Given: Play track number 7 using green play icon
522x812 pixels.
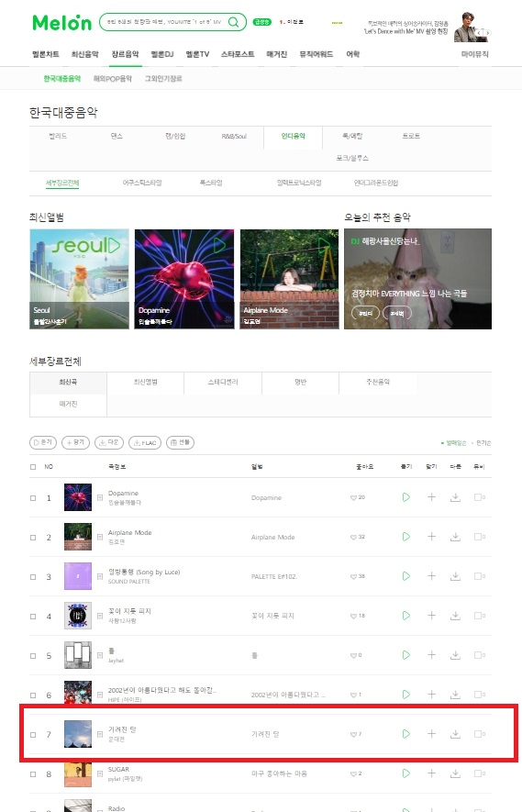Looking at the screenshot, I should pyautogui.click(x=406, y=734).
